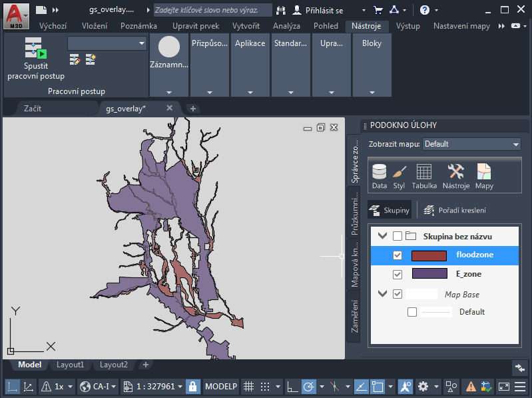The height and width of the screenshot is (398, 532).
Task: Click the vertical exaggeration 1x triangle icon
Action: pyautogui.click(x=46, y=387)
